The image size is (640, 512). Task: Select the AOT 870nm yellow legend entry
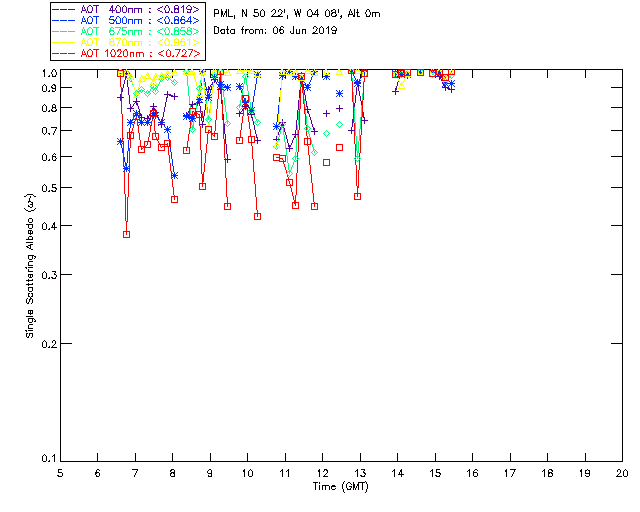pyautogui.click(x=127, y=41)
